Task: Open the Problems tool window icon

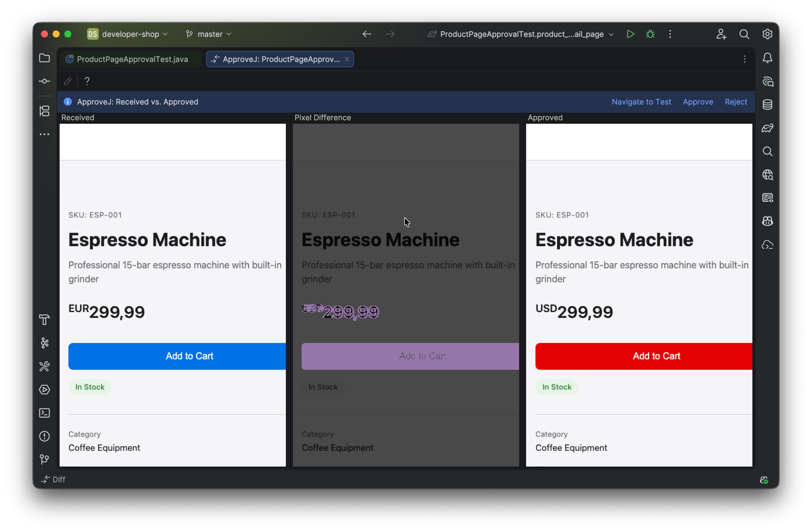Action: pyautogui.click(x=44, y=436)
